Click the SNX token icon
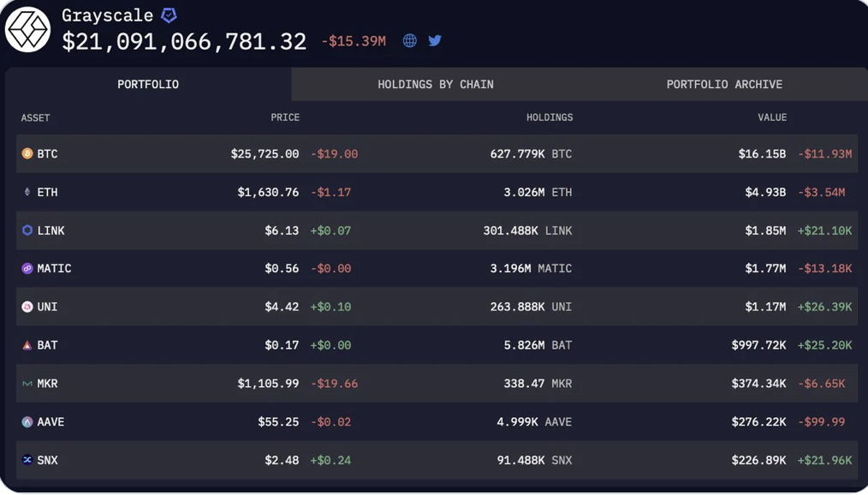The image size is (868, 495). (27, 460)
